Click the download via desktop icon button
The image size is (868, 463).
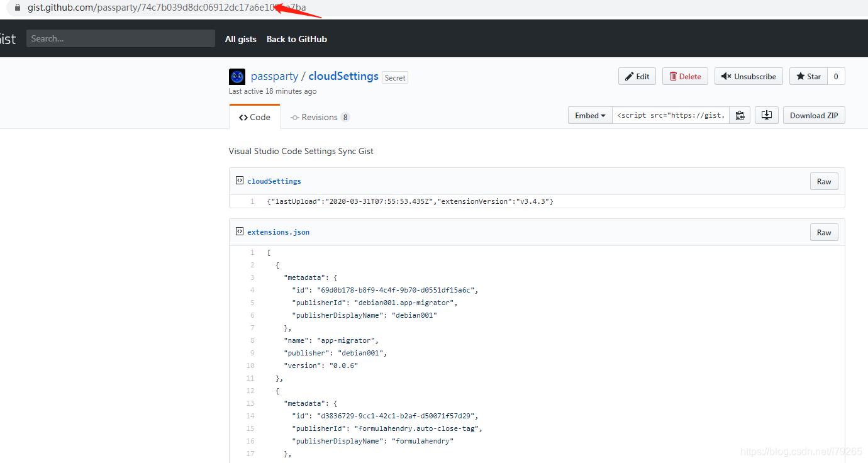[x=766, y=115]
